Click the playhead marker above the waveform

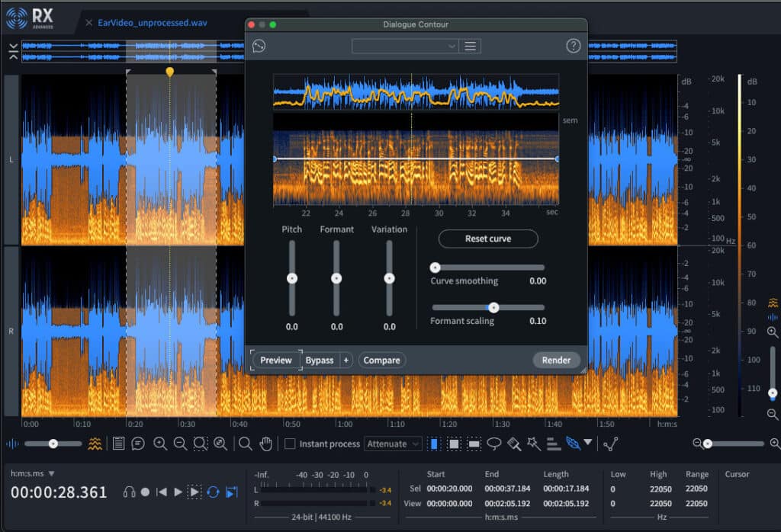[170, 72]
